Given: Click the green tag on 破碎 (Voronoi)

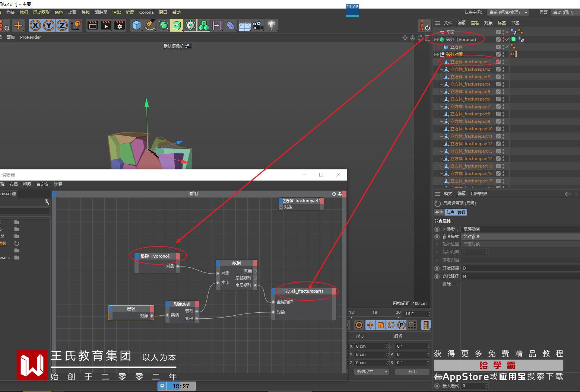Looking at the screenshot, I should tap(513, 39).
